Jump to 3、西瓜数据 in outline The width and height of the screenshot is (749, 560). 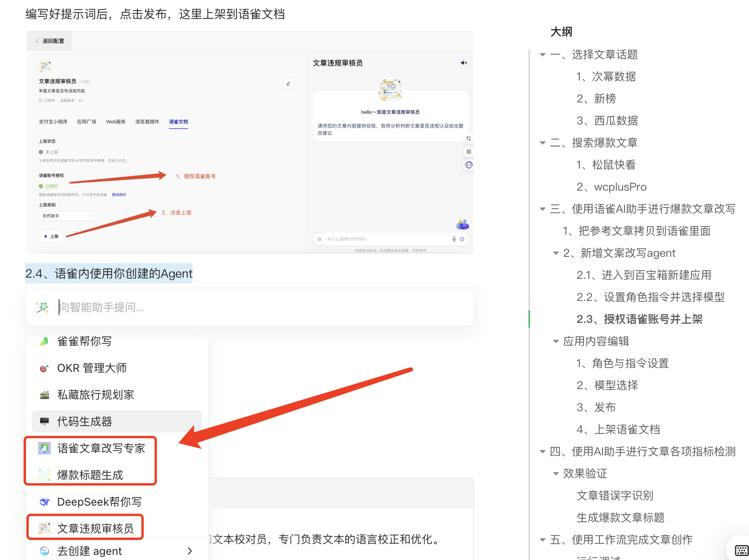[x=607, y=121]
